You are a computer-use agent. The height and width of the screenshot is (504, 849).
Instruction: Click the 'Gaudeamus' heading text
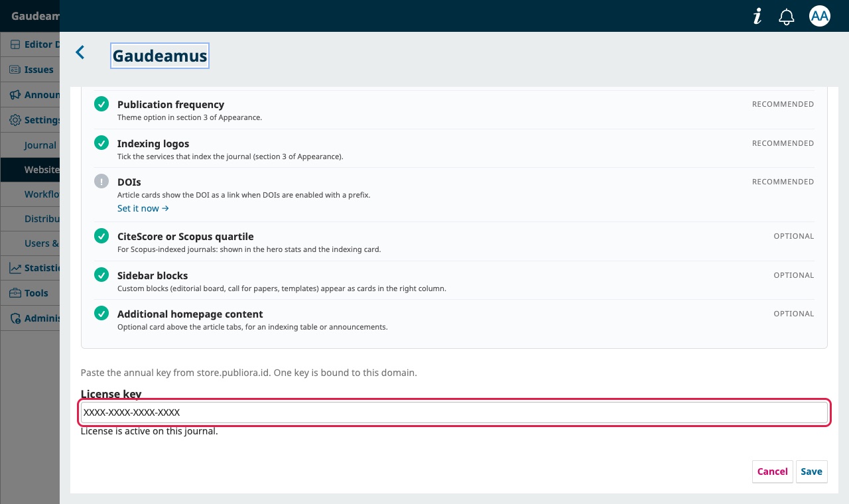pyautogui.click(x=160, y=56)
